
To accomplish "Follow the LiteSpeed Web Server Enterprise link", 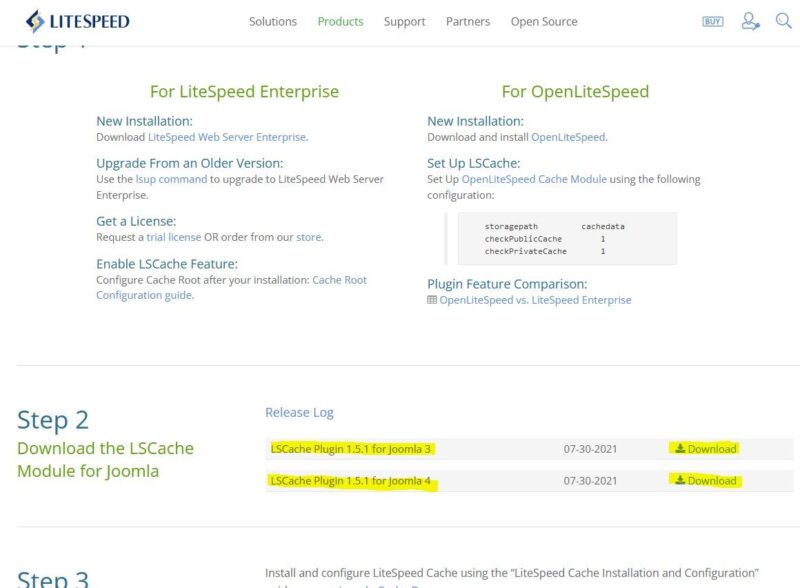I will 227,137.
